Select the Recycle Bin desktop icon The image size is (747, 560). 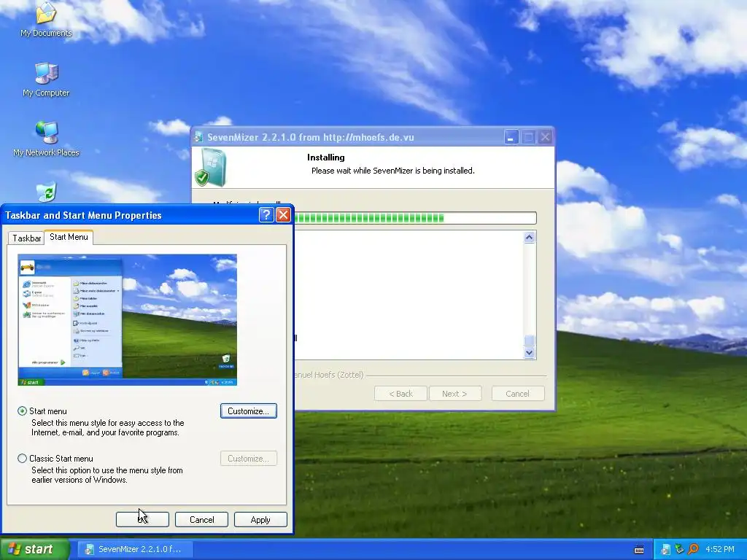(x=46, y=192)
